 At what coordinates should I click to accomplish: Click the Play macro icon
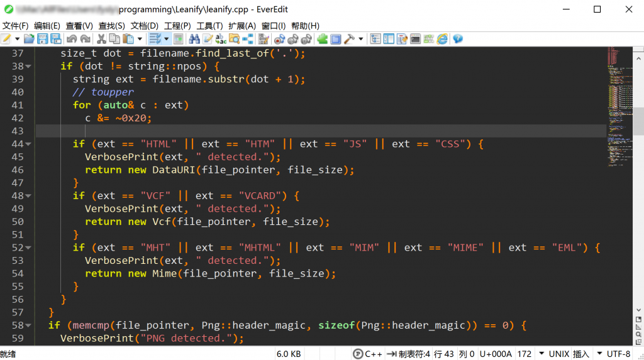[293, 39]
